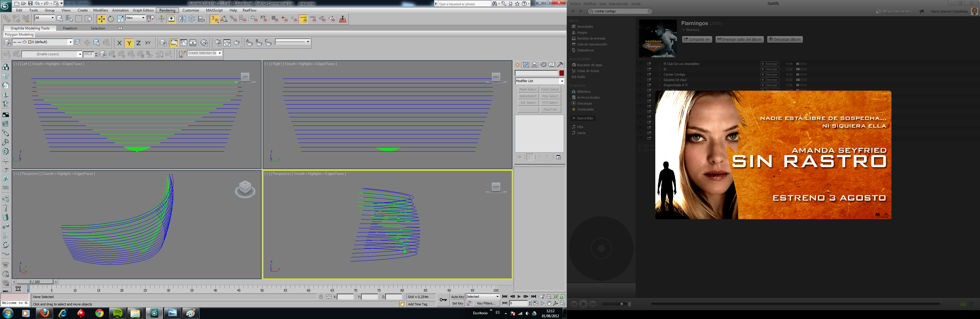980x319 pixels.
Task: Click 'Descargar álbum' in Spotify
Action: 785,39
